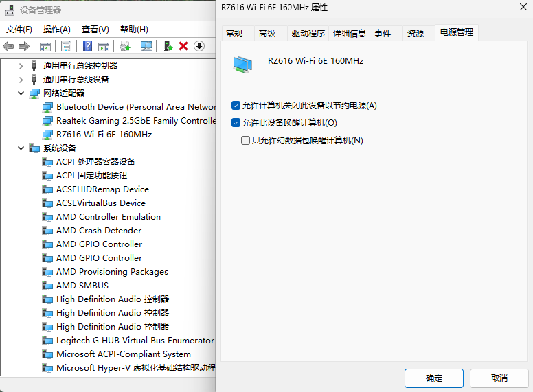Switch to the 驱动程序 tab
The width and height of the screenshot is (533, 392).
(x=308, y=33)
